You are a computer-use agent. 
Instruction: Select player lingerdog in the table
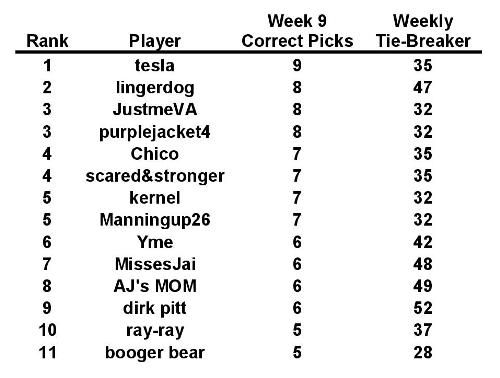155,88
